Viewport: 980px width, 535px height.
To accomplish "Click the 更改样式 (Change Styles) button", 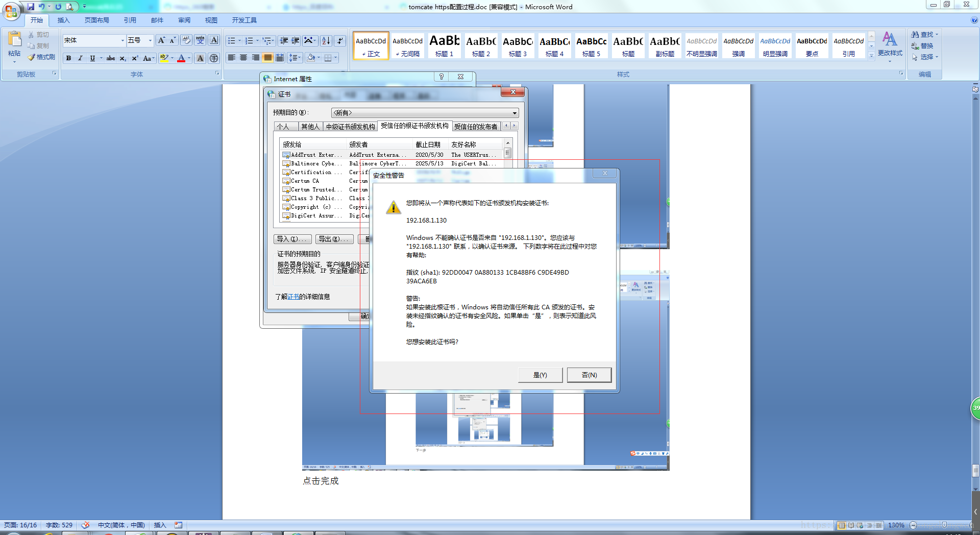I will coord(890,46).
